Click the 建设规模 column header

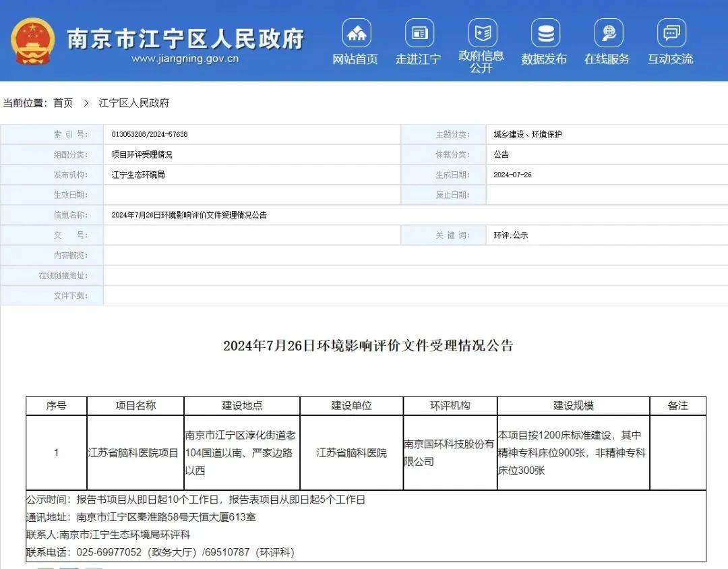(574, 405)
